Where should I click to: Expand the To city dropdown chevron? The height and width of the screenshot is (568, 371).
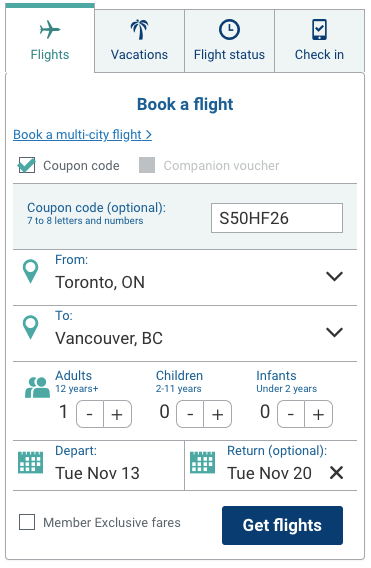click(x=334, y=332)
